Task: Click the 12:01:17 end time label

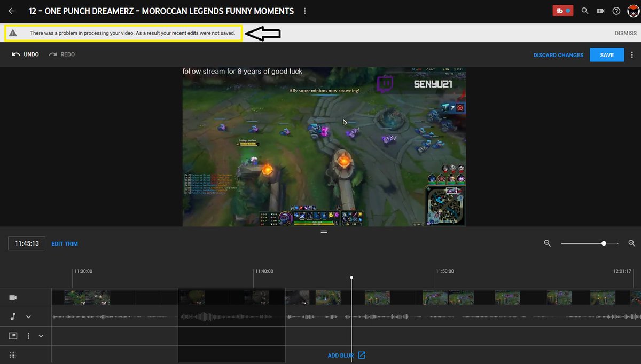Action: pos(622,271)
